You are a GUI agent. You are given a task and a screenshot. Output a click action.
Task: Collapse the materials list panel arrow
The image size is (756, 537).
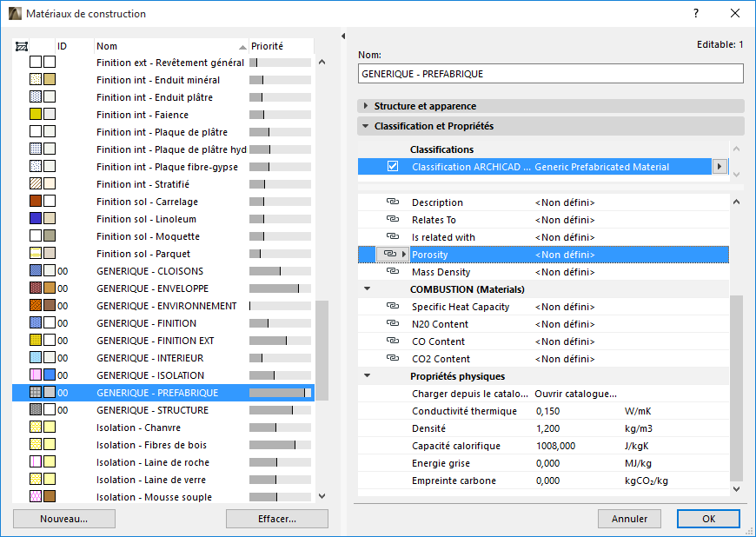coord(343,36)
